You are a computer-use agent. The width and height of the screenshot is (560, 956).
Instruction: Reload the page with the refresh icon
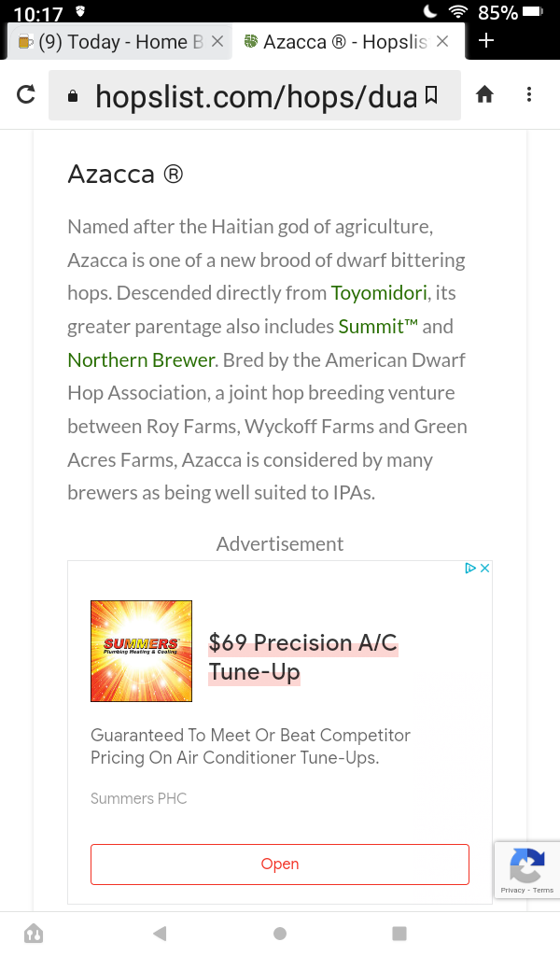(25, 94)
